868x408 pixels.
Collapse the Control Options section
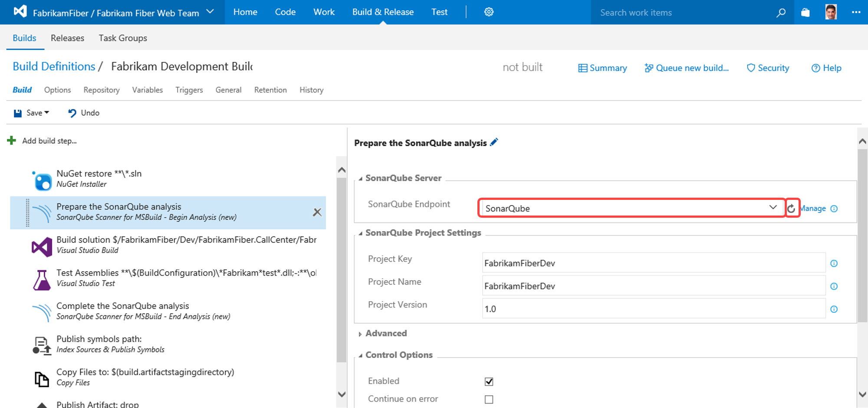(360, 355)
